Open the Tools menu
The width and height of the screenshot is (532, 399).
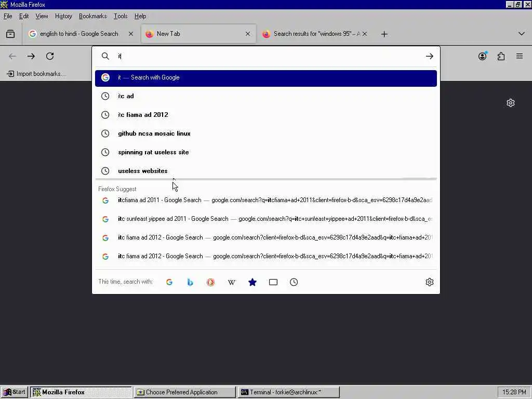[x=121, y=16]
